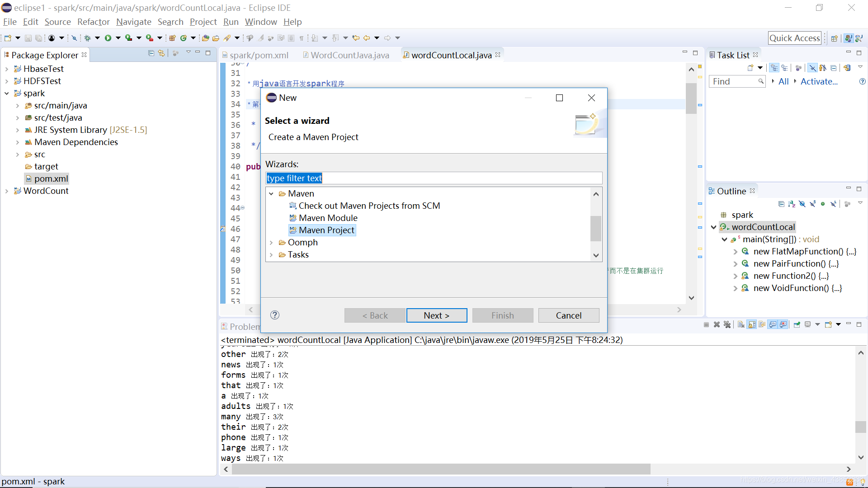Viewport: 868px width, 488px height.
Task: Click the dialog help question mark icon
Action: point(275,315)
